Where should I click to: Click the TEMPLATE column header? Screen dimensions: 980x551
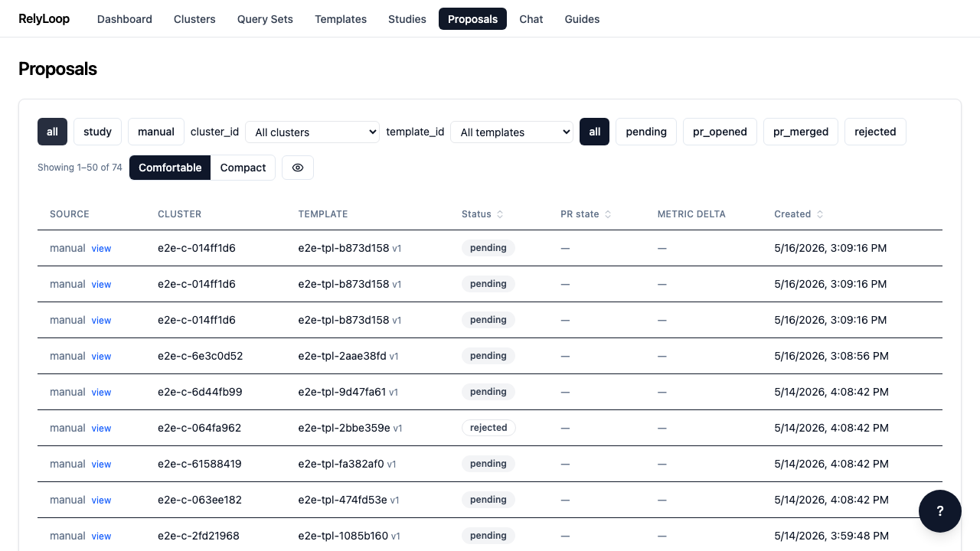(x=323, y=214)
